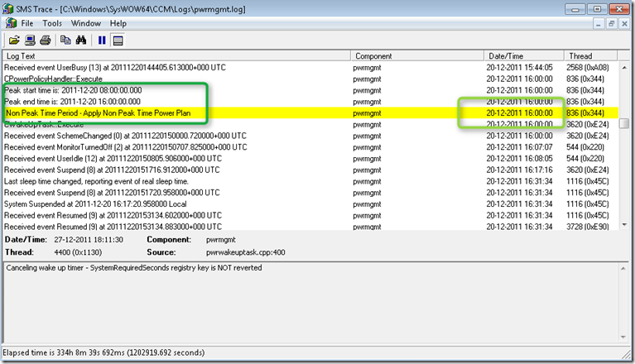This screenshot has height=364, width=635.
Task: Sort by the Log Text column header
Action: click(176, 55)
